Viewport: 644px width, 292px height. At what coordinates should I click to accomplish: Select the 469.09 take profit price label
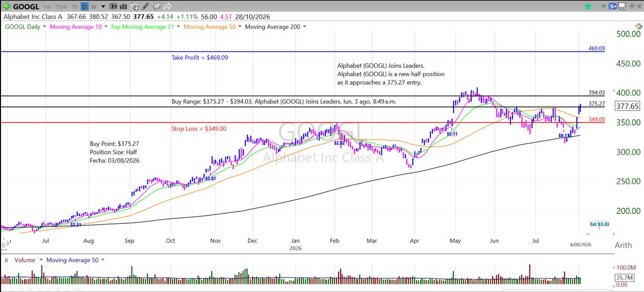click(596, 48)
